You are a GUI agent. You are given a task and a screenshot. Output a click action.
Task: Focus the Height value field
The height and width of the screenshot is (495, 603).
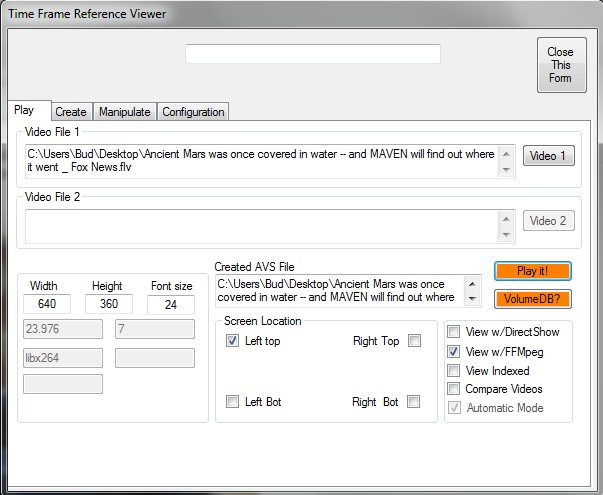[108, 304]
